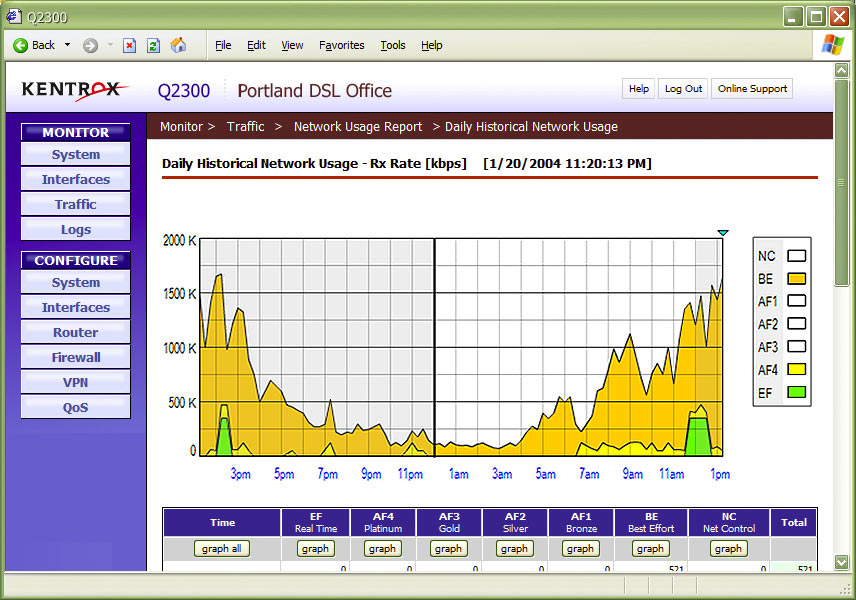Open VPN configuration
Screen dimensions: 856x600
click(76, 383)
